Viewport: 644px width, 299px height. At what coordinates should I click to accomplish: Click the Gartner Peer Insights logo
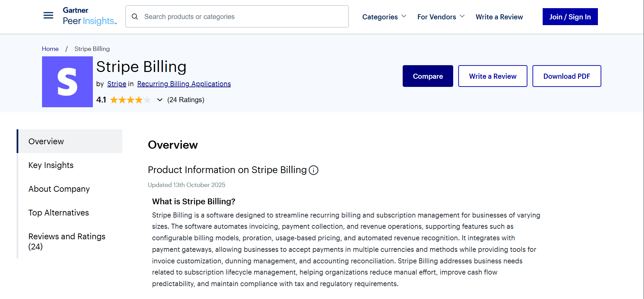90,16
